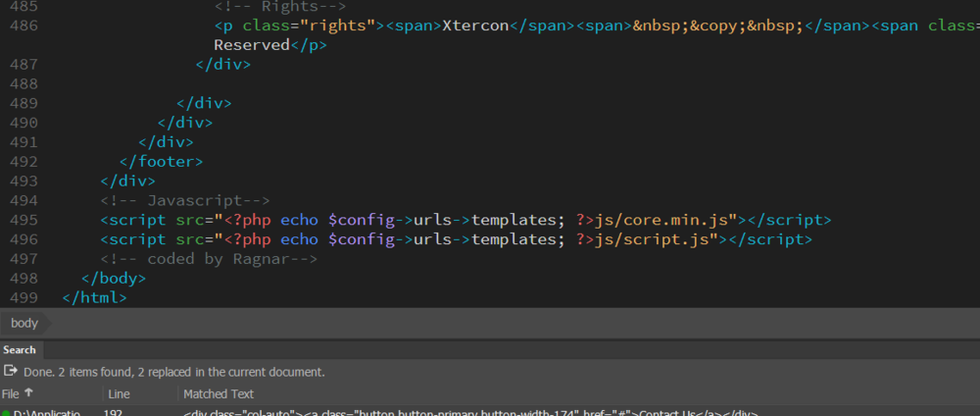The height and width of the screenshot is (416, 980).
Task: Click the Xtercon text in span
Action: 475,26
